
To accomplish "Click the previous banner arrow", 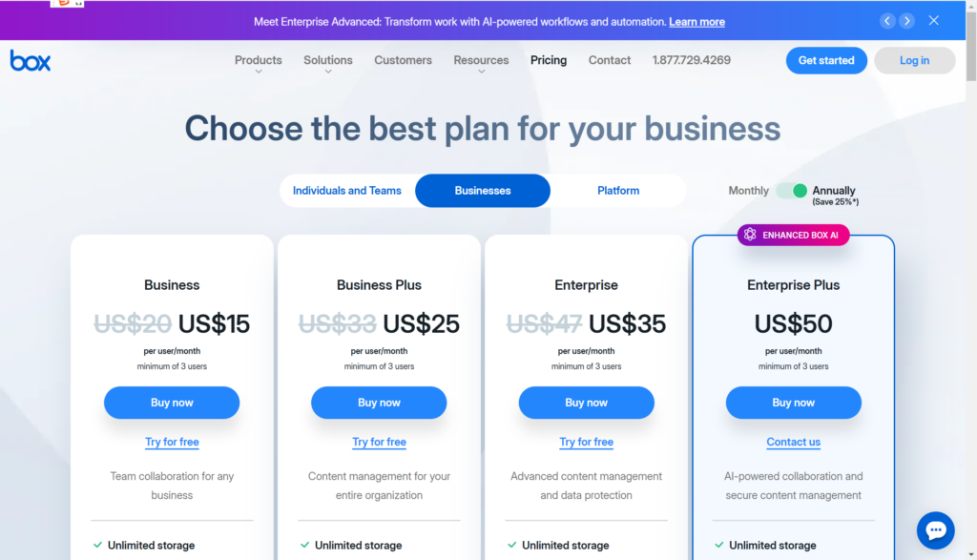I will [x=887, y=21].
